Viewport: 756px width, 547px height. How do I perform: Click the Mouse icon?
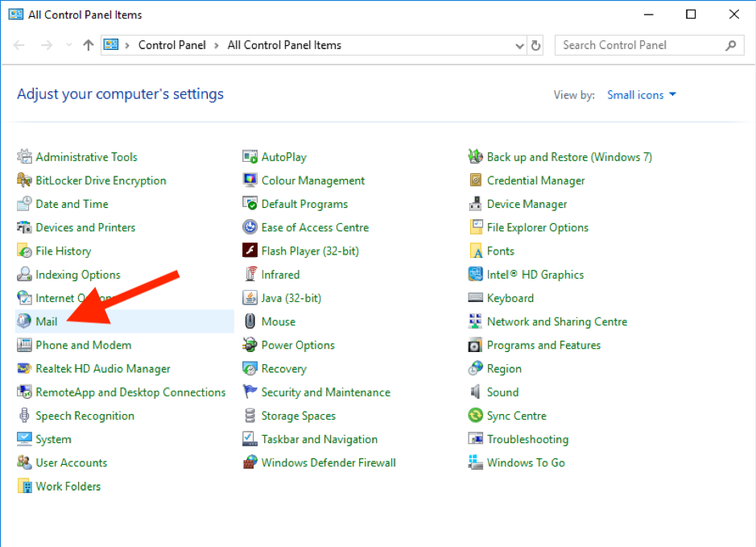point(250,321)
